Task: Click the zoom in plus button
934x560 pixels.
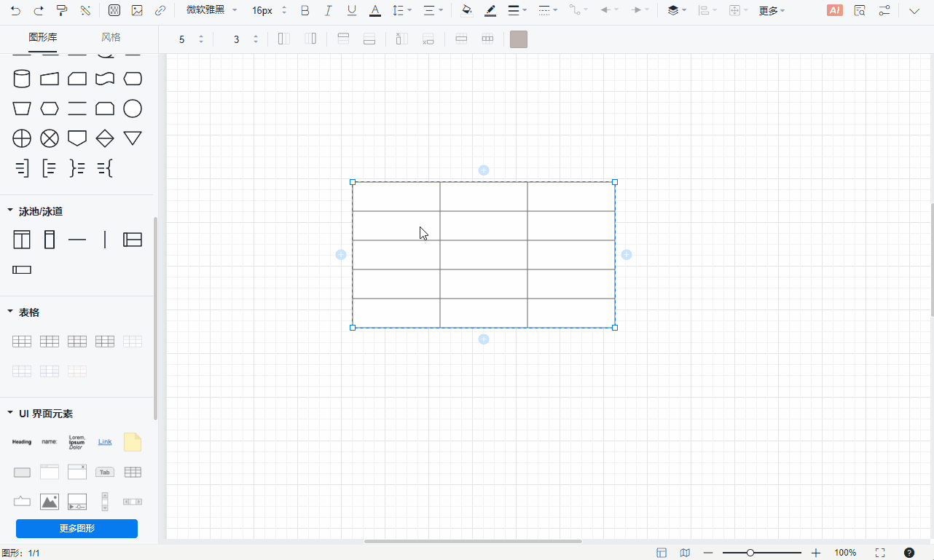Action: point(816,553)
